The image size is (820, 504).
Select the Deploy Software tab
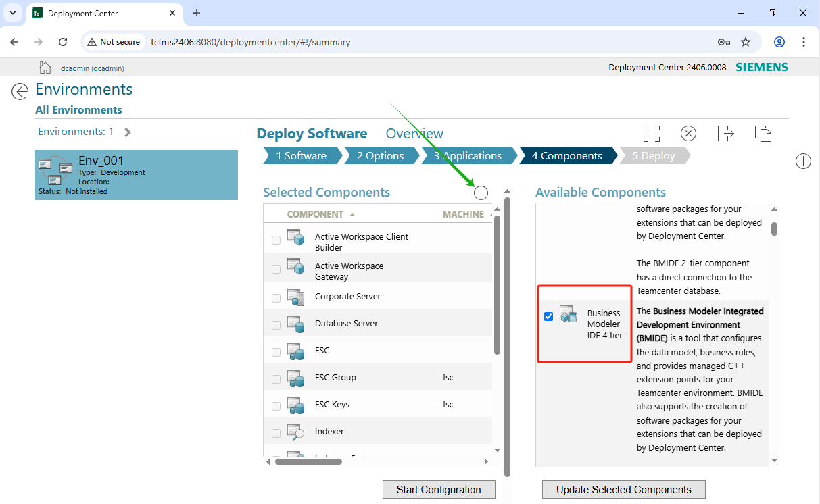(312, 134)
